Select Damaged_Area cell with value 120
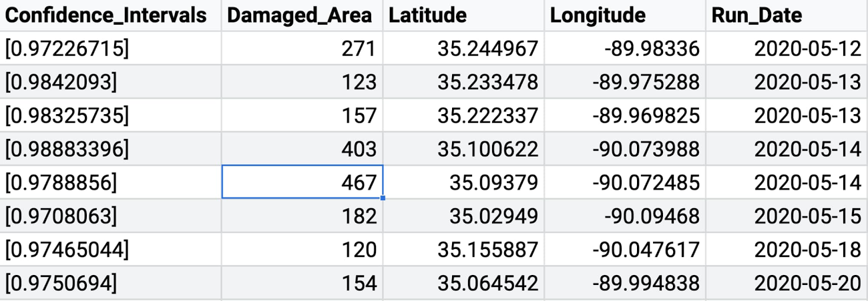 click(x=302, y=249)
